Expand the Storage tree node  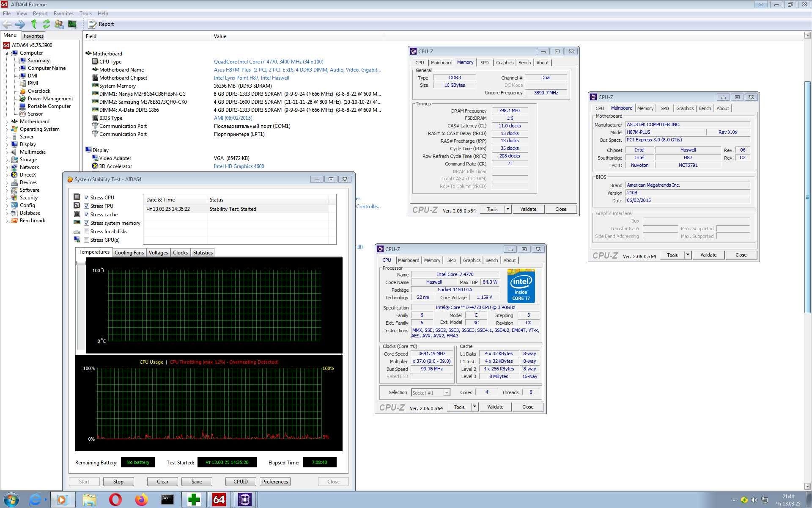(x=7, y=160)
